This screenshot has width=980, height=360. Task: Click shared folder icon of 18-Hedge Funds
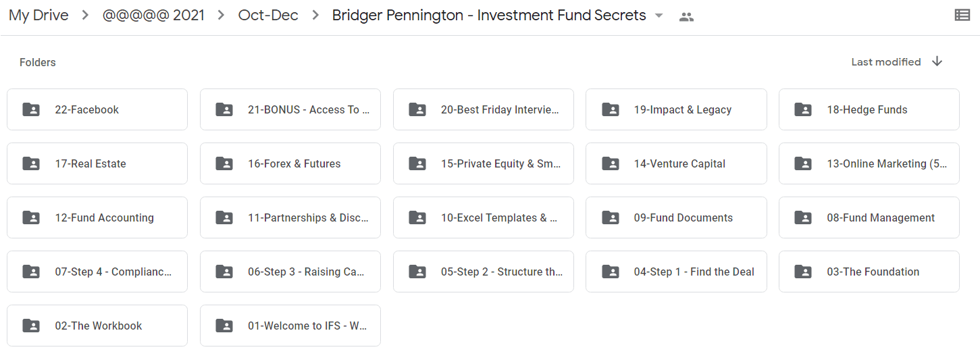point(803,109)
